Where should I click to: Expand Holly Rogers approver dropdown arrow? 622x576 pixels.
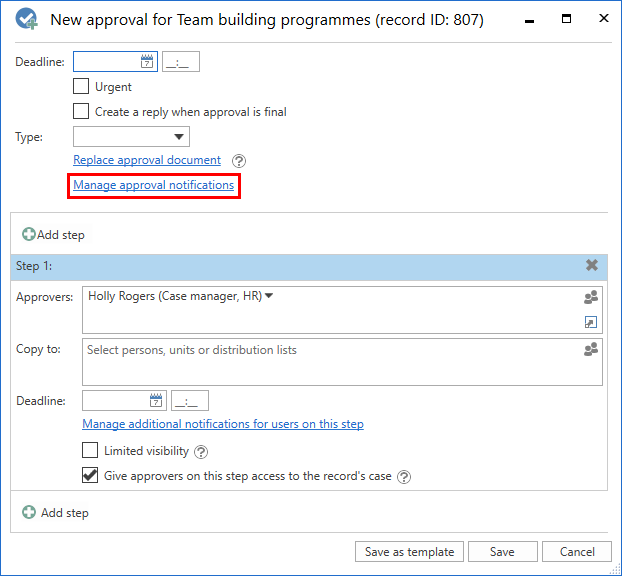tap(269, 296)
